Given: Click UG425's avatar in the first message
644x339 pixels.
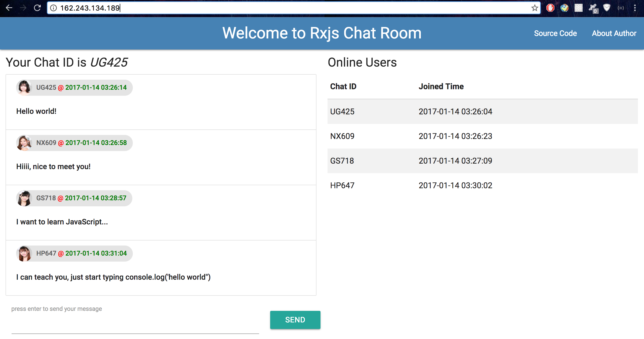Looking at the screenshot, I should [24, 87].
